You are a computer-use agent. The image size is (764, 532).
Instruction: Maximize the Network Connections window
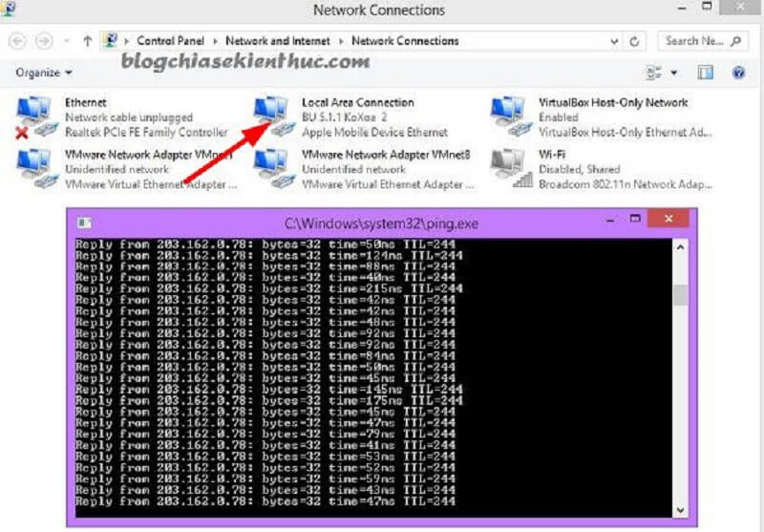tap(707, 7)
